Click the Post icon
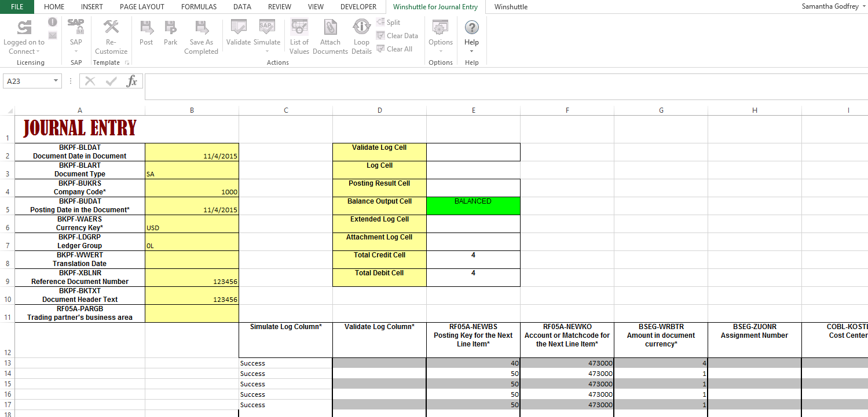 147,27
